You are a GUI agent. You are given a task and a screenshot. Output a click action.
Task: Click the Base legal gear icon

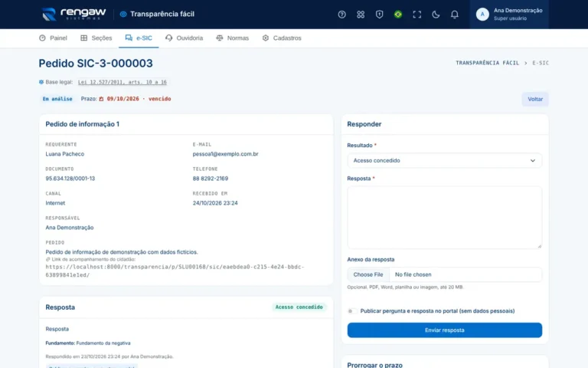pyautogui.click(x=41, y=82)
